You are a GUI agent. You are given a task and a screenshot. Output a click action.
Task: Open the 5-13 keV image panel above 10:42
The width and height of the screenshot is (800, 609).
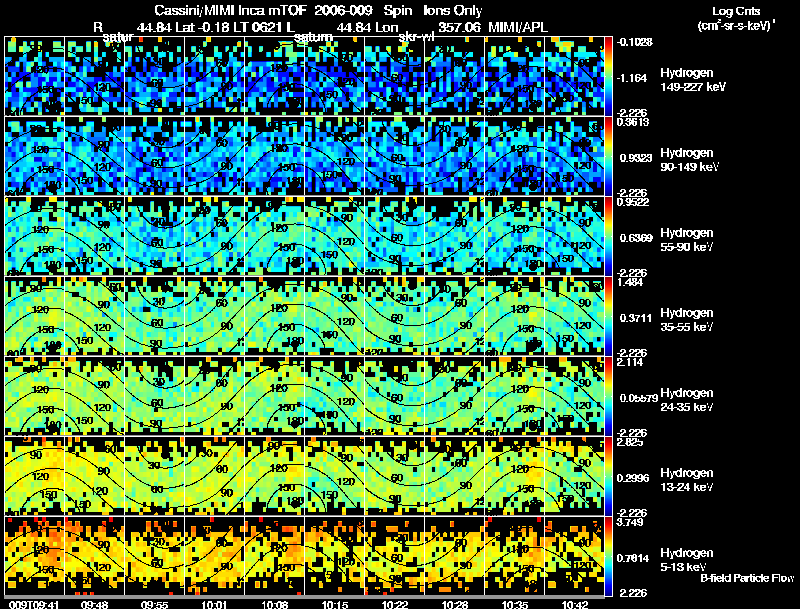pyautogui.click(x=574, y=556)
